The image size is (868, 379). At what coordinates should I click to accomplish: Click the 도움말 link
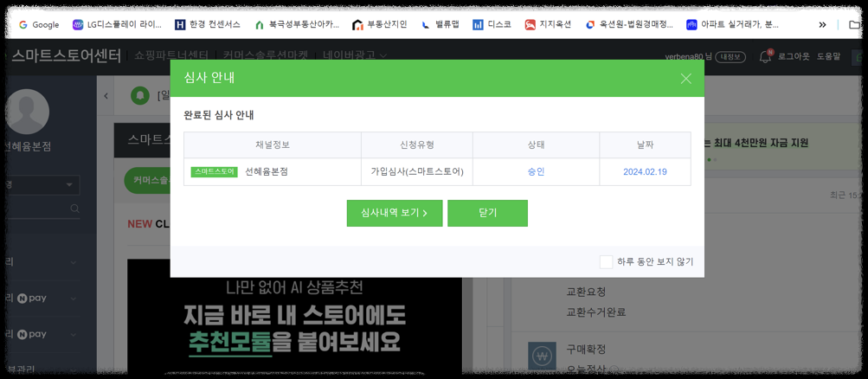(x=828, y=56)
